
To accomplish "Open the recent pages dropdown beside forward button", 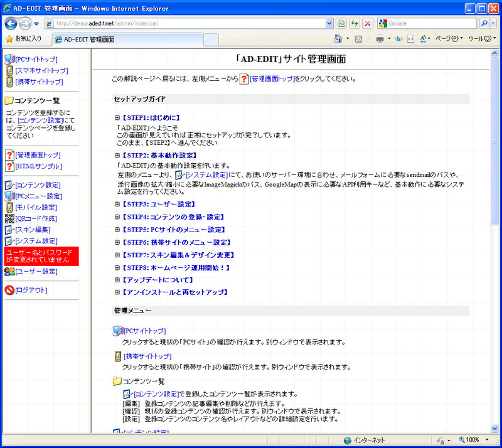I will (x=36, y=24).
